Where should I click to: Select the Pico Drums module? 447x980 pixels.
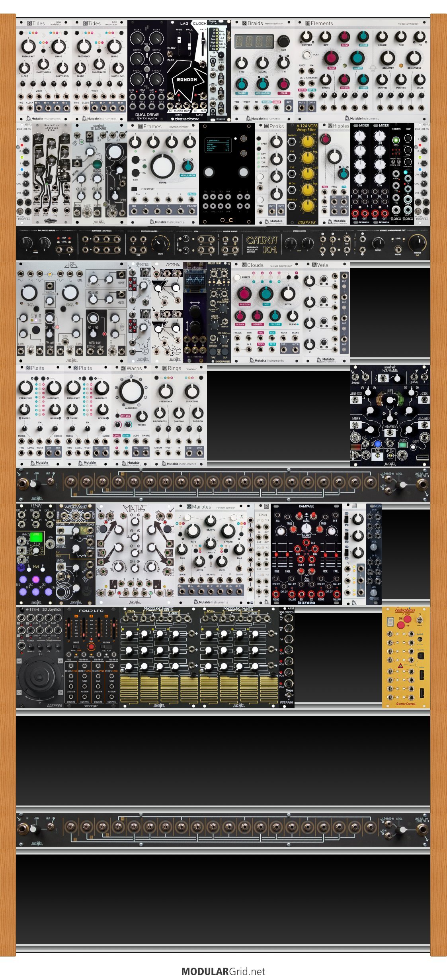[x=396, y=174]
